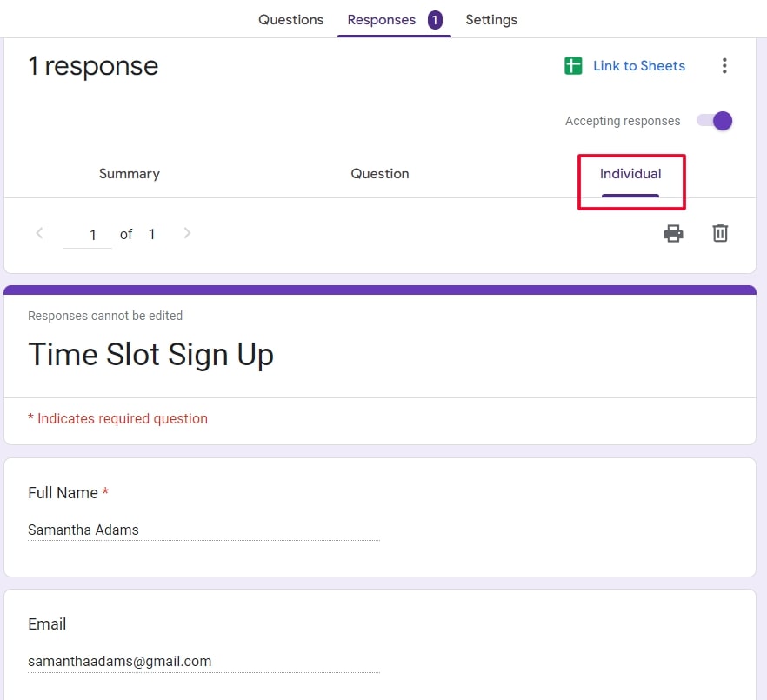Open linked spreadsheet via green Sheets icon
The image size is (767, 700).
point(573,65)
